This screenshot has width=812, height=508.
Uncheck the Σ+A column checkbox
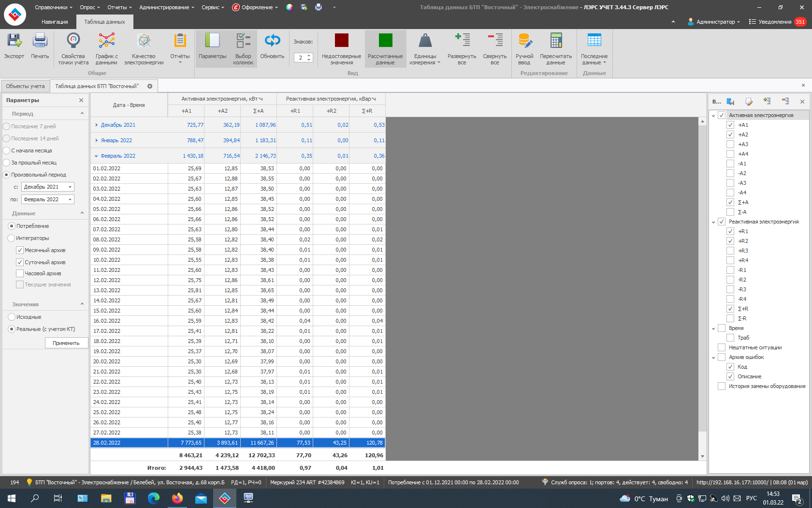point(730,202)
